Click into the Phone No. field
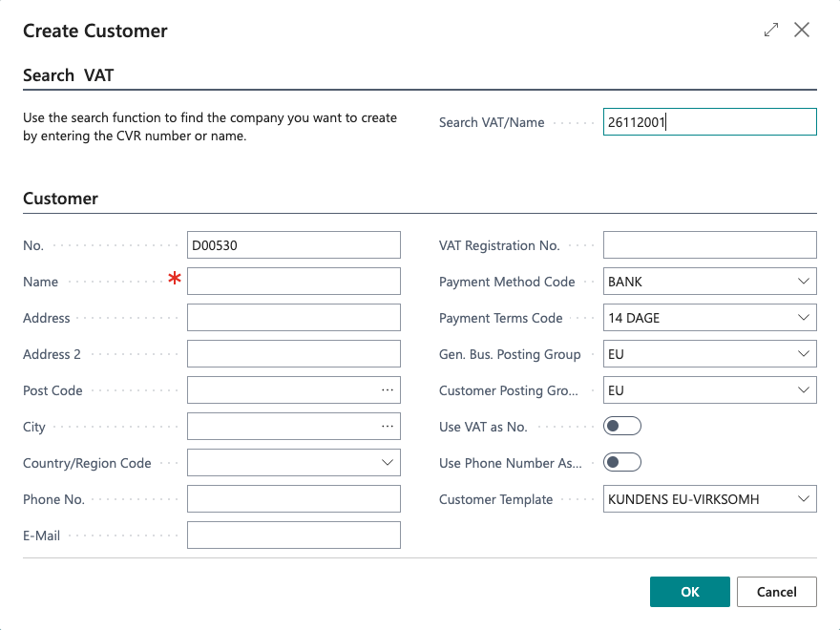Image resolution: width=840 pixels, height=630 pixels. point(293,499)
